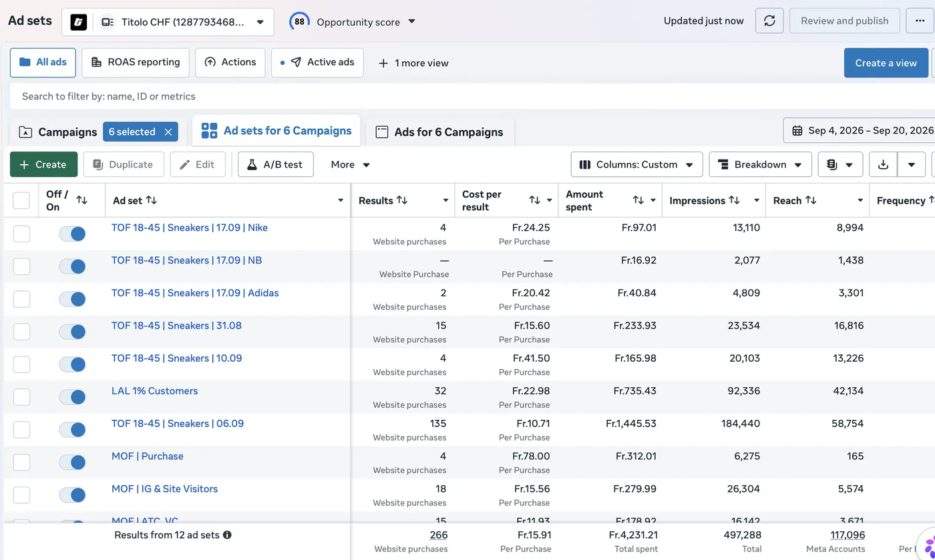This screenshot has height=560, width=935.
Task: Disable the MOF | Purchase ad set
Action: pos(72,463)
